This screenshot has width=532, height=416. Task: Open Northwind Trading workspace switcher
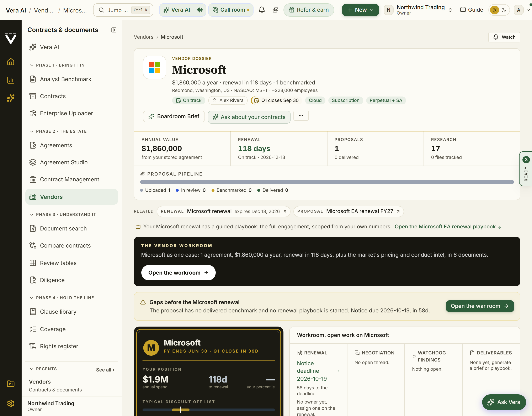[x=418, y=10]
